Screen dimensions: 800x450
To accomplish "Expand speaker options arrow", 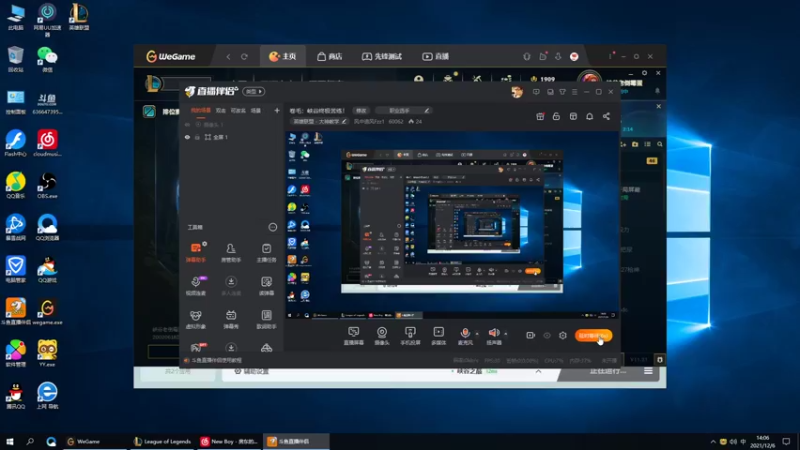I will click(x=506, y=334).
